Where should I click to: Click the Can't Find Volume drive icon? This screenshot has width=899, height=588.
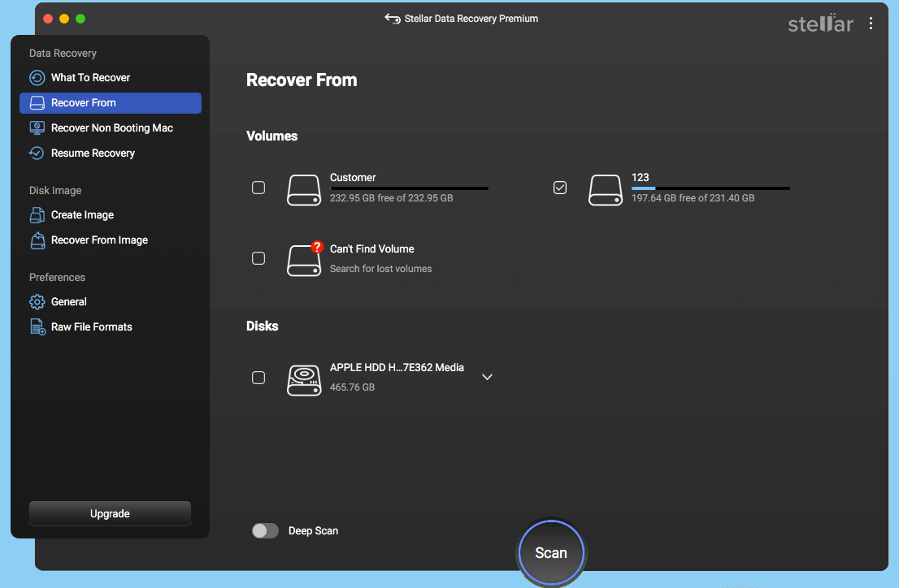point(304,261)
